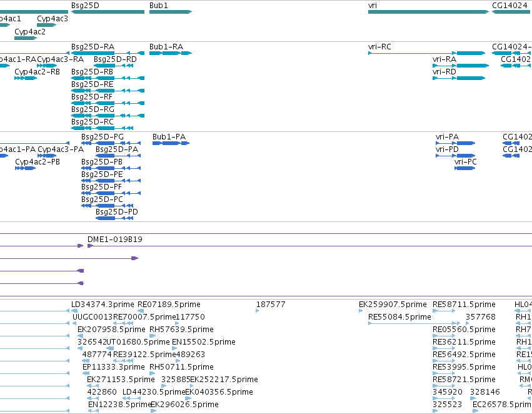The height and width of the screenshot is (414, 532).
Task: Select EST RE58711.5prime
Action: pyautogui.click(x=444, y=311)
